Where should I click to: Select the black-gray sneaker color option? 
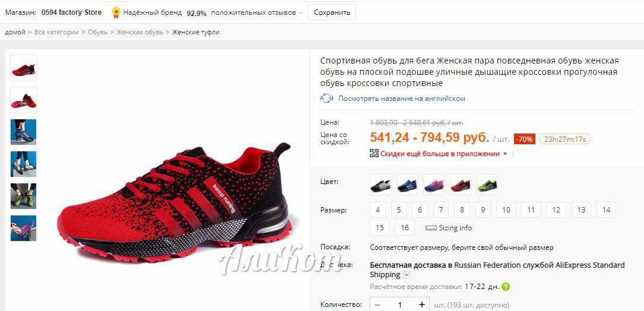(380, 185)
